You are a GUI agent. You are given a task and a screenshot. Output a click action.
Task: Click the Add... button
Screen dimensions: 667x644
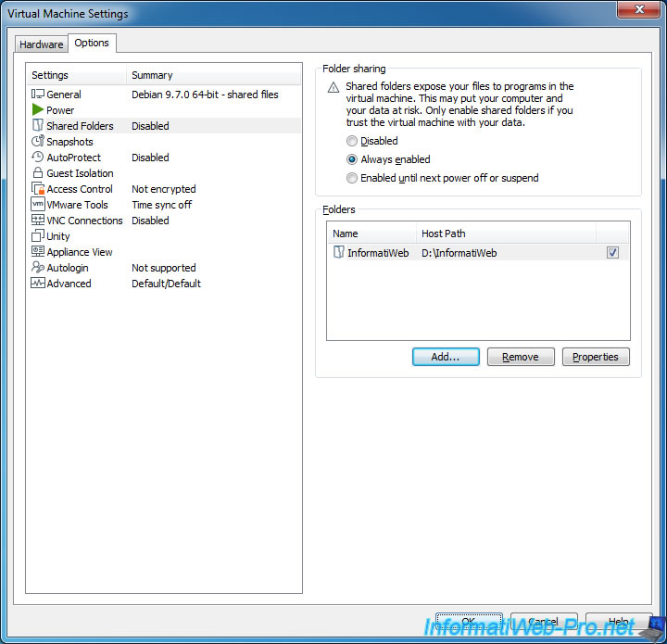click(446, 357)
